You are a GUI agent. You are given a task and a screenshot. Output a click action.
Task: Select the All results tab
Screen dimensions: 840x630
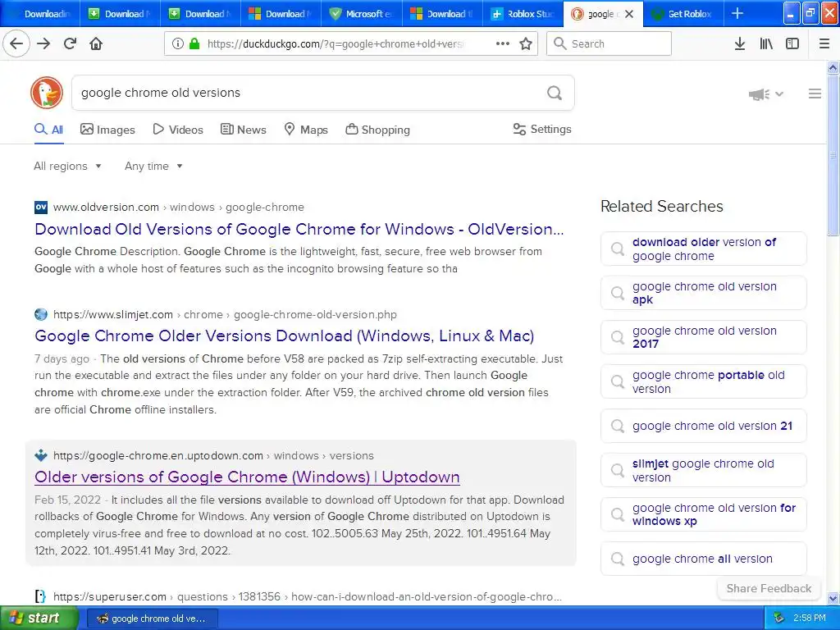48,130
